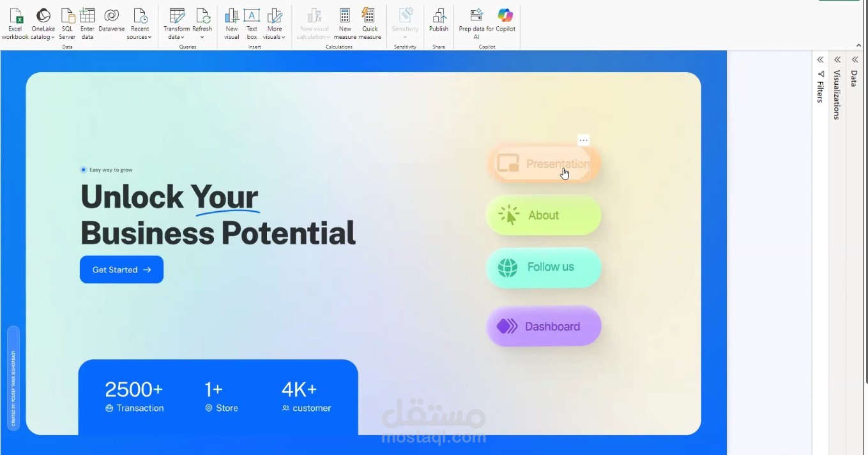
Task: Open the Visualizations pane label
Action: pos(837,95)
